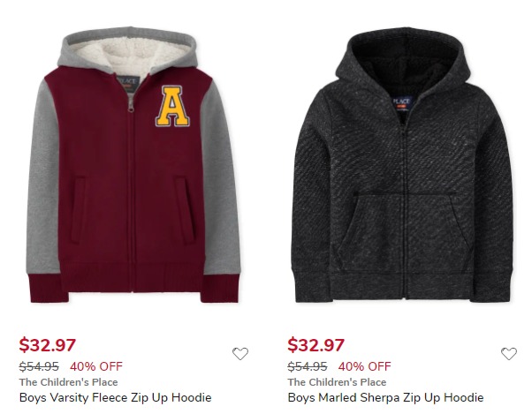
Task: Click the $32.97 price of sherpa hoodie
Action: pos(315,345)
